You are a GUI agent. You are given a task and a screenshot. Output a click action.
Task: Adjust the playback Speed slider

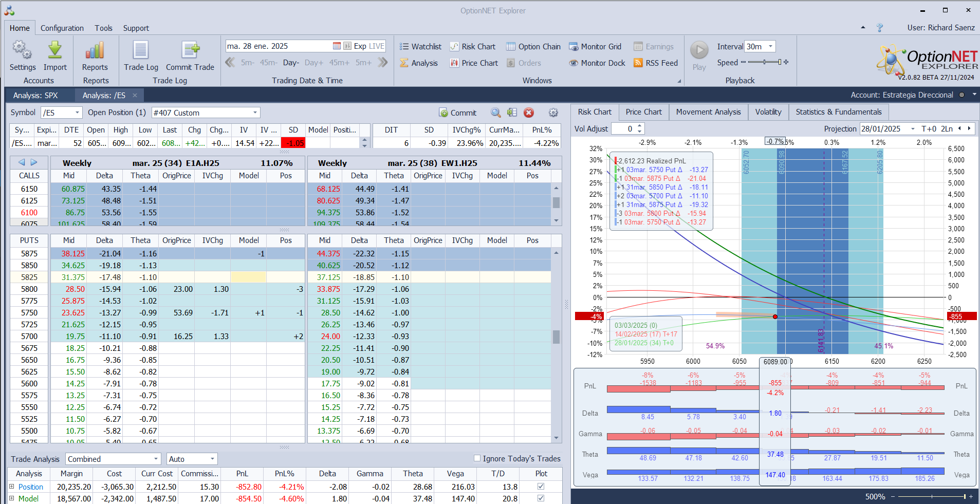coord(764,62)
